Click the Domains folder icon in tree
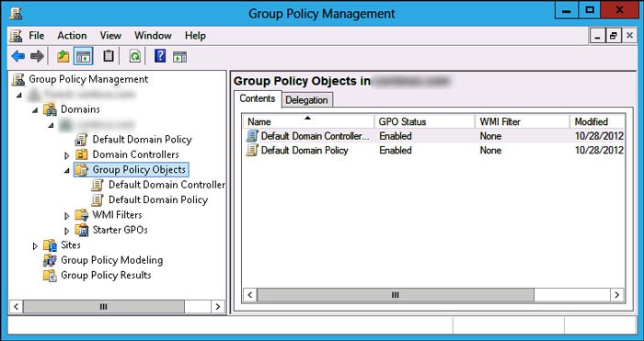This screenshot has width=644, height=341. click(x=50, y=109)
